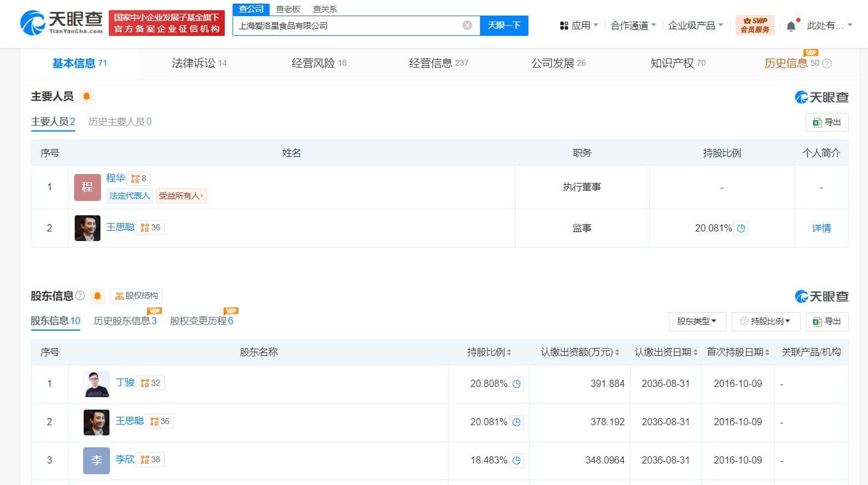The width and height of the screenshot is (868, 485).
Task: Click bell alert icon beside 主要人员
Action: [87, 97]
